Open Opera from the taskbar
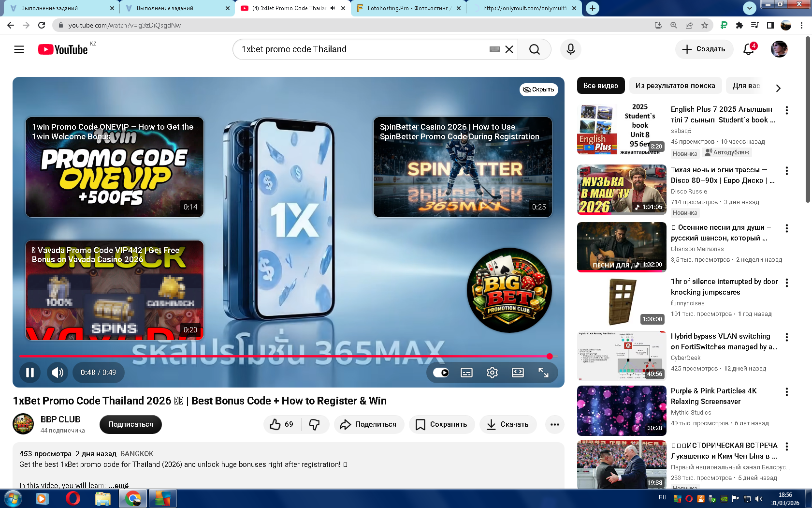This screenshot has height=508, width=812. click(x=73, y=498)
